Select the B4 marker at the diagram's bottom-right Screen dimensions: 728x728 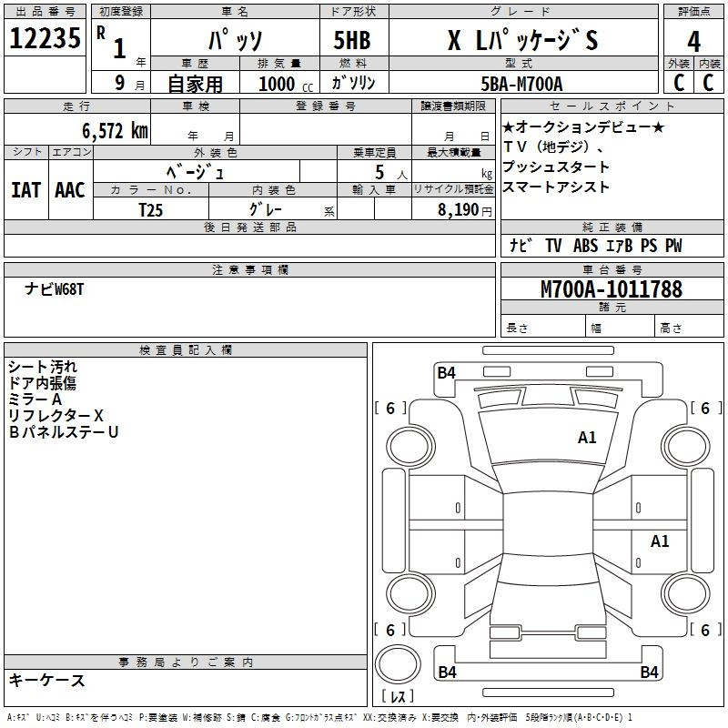point(649,672)
